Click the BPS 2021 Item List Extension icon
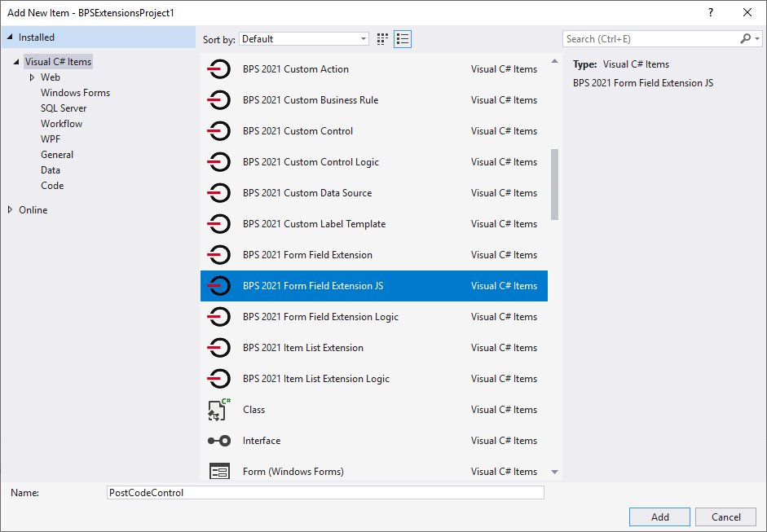The width and height of the screenshot is (767, 532). pyautogui.click(x=219, y=348)
